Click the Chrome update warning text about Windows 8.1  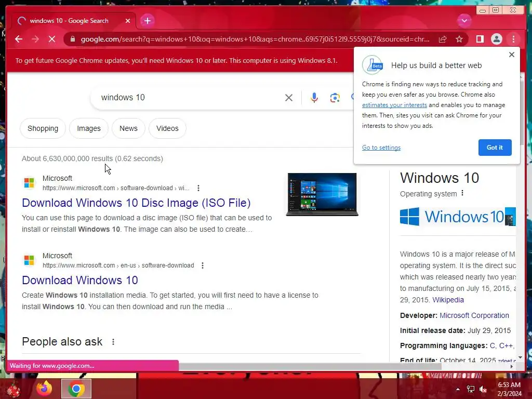(177, 60)
